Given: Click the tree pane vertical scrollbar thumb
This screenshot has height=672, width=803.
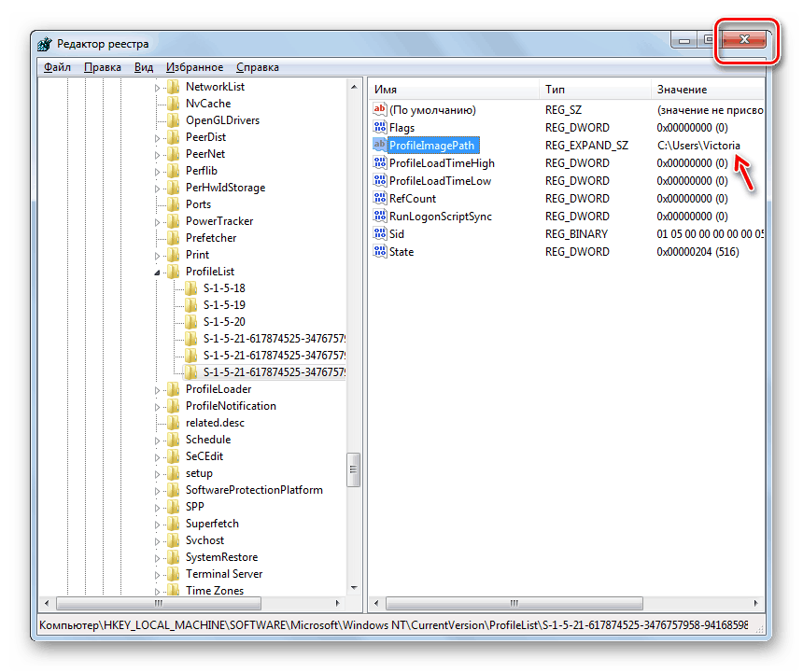Looking at the screenshot, I should [x=353, y=465].
